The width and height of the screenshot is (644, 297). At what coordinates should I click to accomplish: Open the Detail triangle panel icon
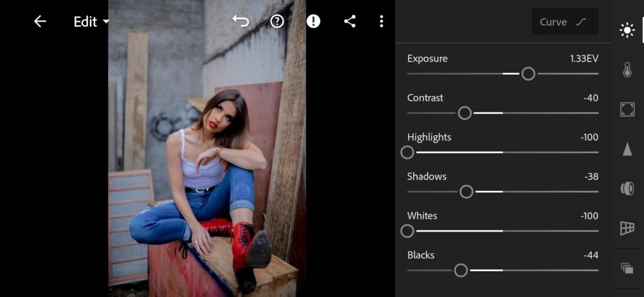627,149
